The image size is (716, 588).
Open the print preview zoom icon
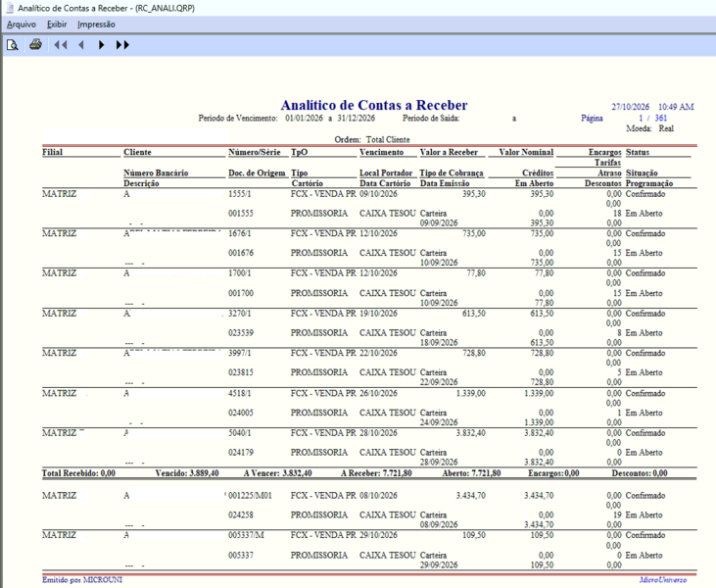[x=13, y=45]
